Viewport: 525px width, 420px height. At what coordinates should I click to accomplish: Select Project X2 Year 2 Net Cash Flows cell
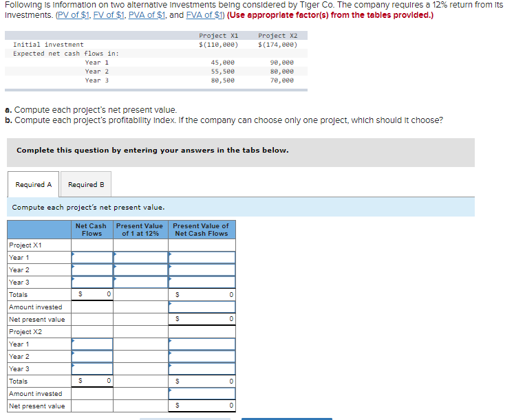(x=92, y=357)
